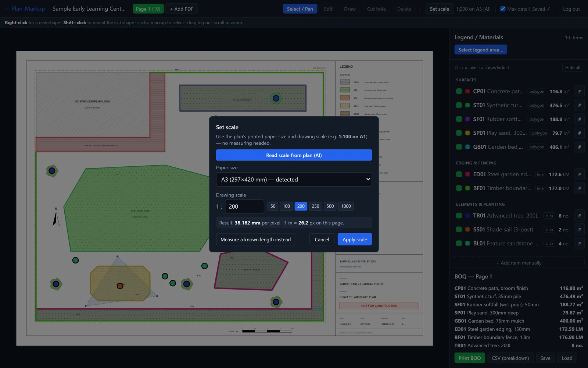Click the # button for BF01 Timber boundary fence

pos(579,188)
